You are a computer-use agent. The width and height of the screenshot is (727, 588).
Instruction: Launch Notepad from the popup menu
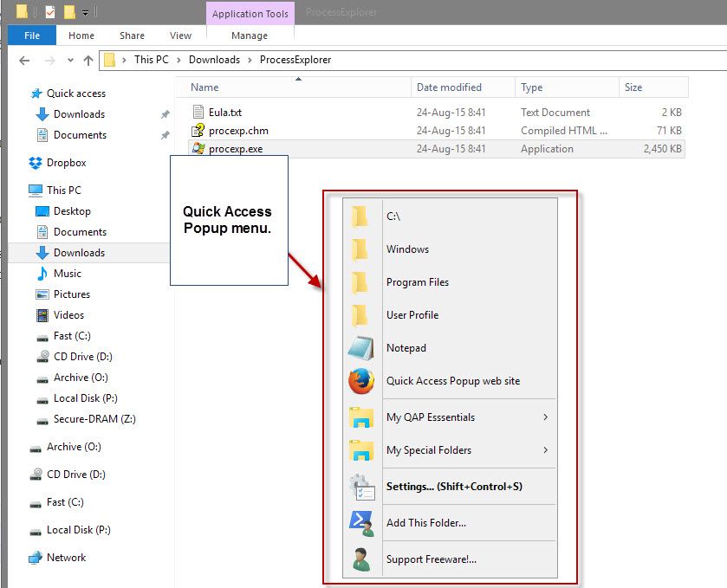click(x=450, y=347)
